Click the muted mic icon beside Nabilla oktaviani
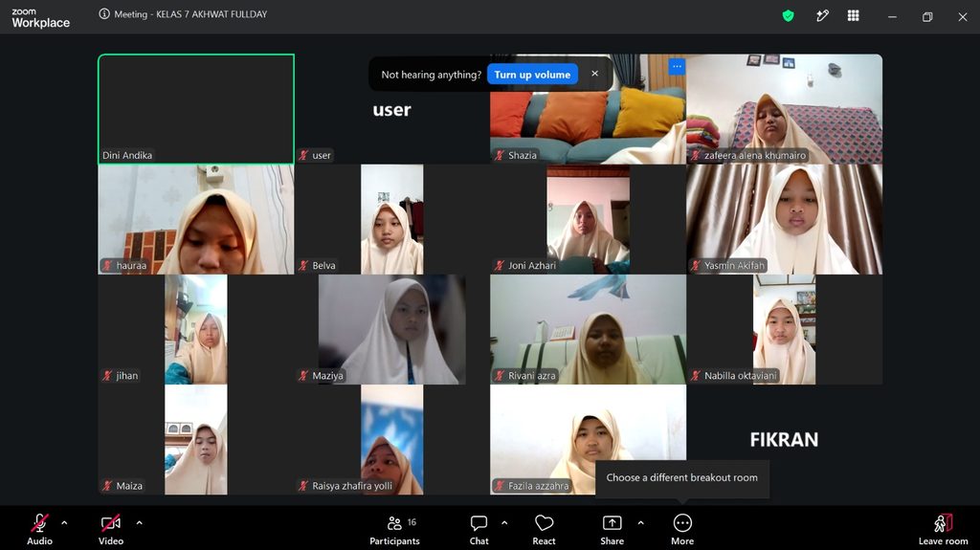 [696, 376]
